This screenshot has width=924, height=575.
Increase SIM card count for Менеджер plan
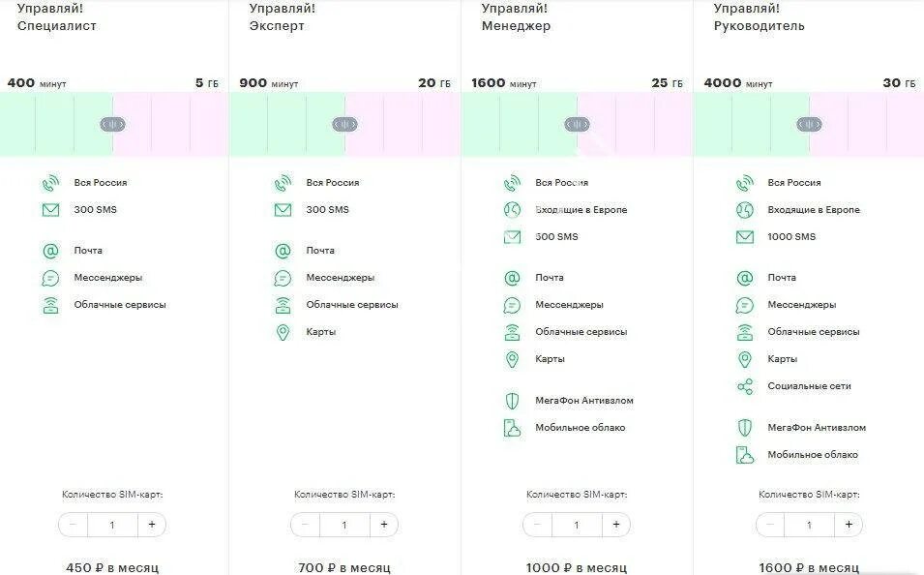click(616, 525)
